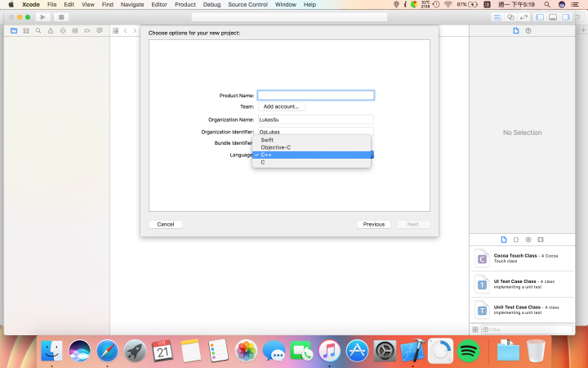
Task: Select the Cocoa Touch Class template
Action: tap(522, 258)
